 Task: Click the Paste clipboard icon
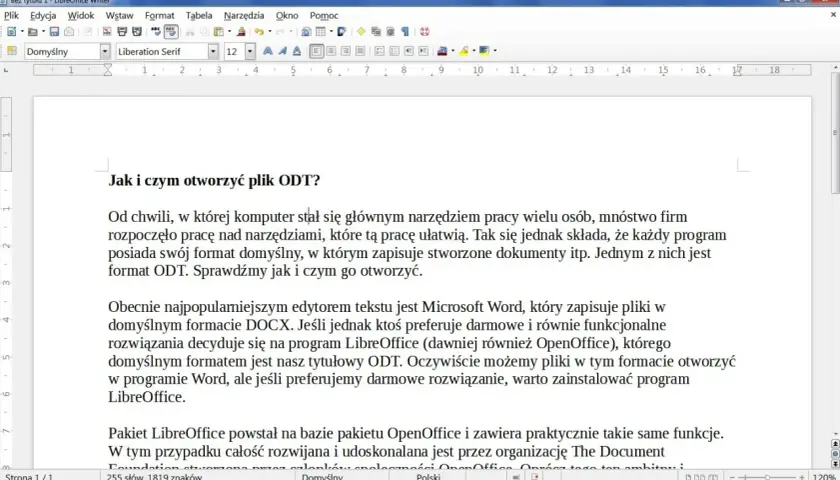(x=218, y=32)
